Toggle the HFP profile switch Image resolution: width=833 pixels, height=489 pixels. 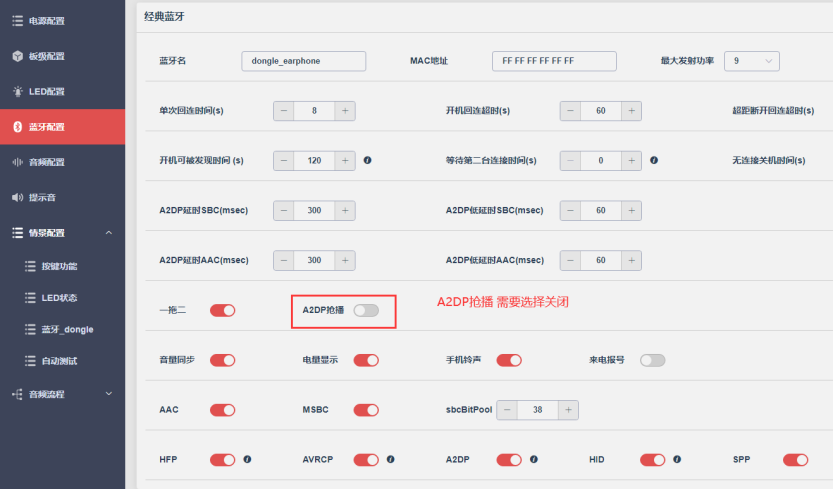pos(223,460)
